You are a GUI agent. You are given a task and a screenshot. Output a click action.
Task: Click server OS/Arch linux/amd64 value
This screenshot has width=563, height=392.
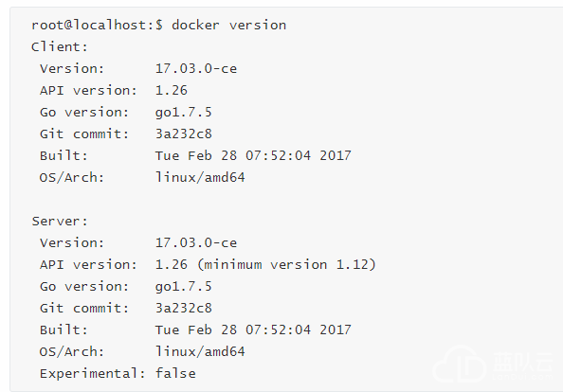[x=200, y=352]
